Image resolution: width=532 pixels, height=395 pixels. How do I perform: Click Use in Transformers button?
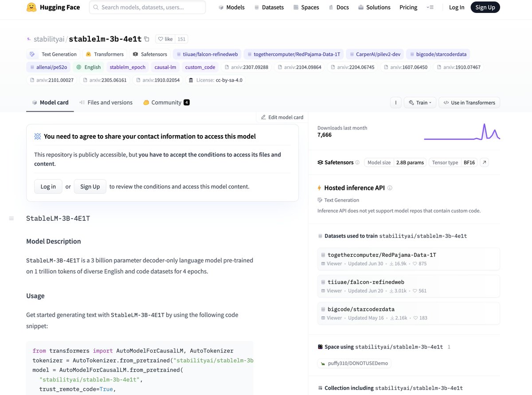click(469, 102)
